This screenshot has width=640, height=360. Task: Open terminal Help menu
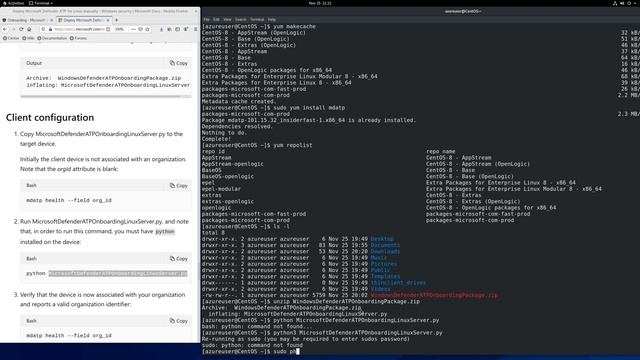point(272,20)
